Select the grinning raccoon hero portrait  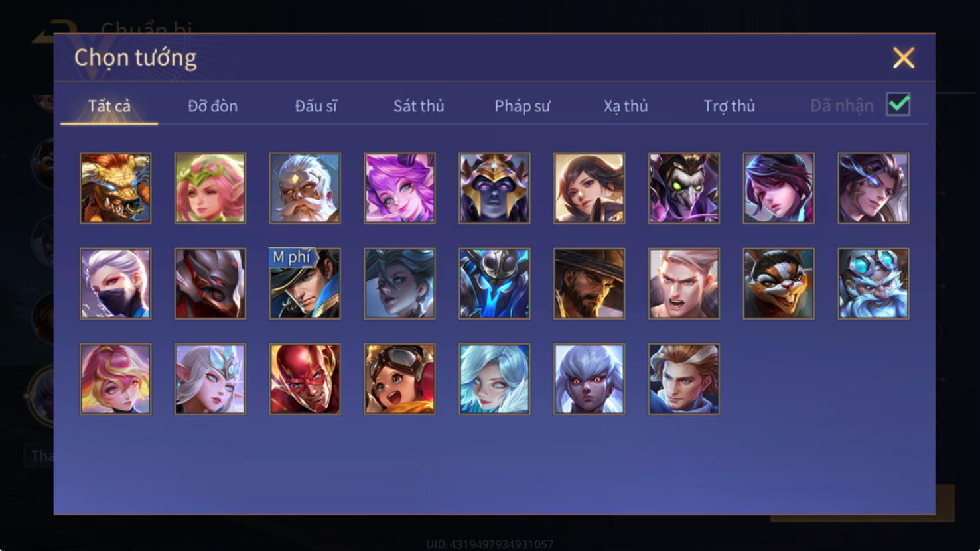click(778, 284)
